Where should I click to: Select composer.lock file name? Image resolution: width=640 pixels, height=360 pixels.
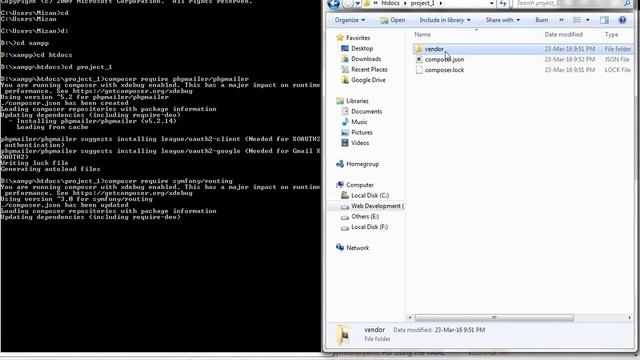click(x=444, y=70)
